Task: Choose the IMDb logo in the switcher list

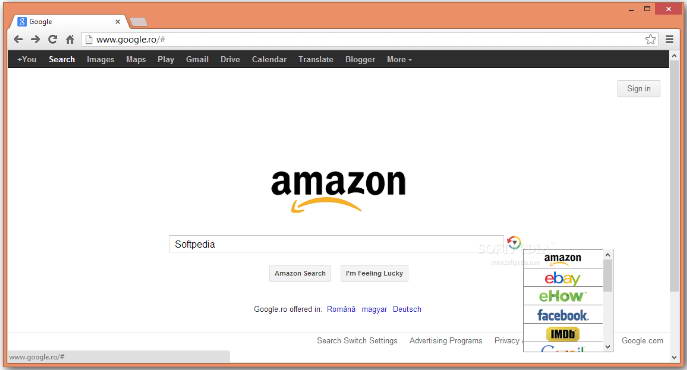Action: click(563, 334)
